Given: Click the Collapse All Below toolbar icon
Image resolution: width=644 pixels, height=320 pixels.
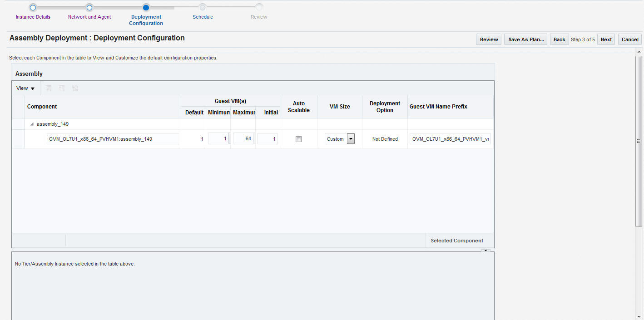Looking at the screenshot, I should 62,88.
